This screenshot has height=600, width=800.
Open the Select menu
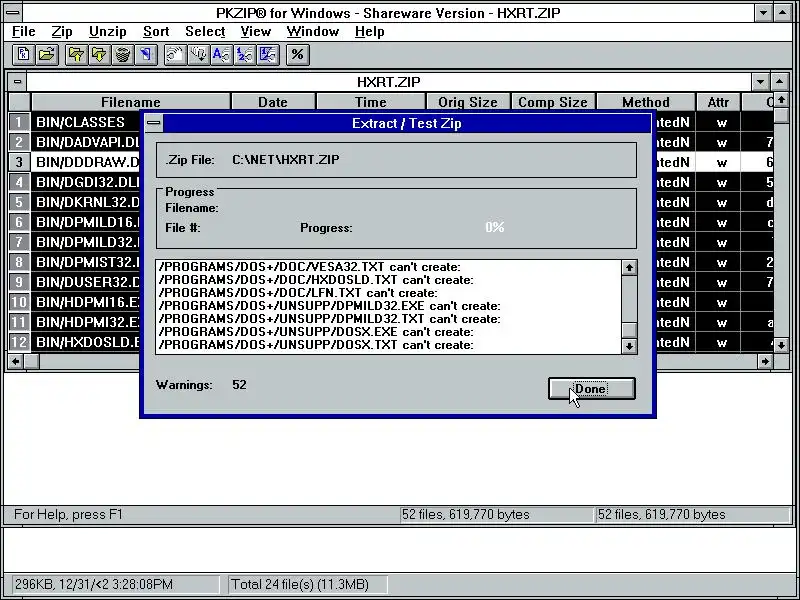(x=205, y=32)
